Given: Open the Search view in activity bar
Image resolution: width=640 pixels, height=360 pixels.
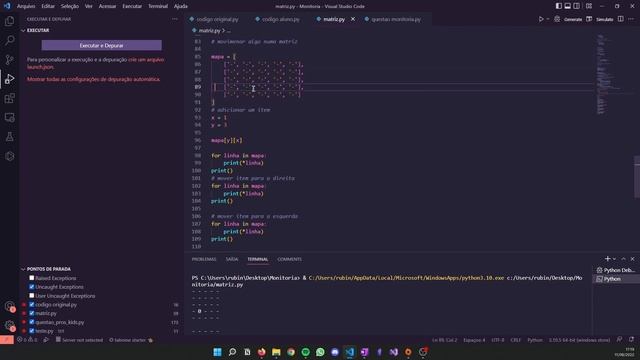Looking at the screenshot, I should [9, 40].
